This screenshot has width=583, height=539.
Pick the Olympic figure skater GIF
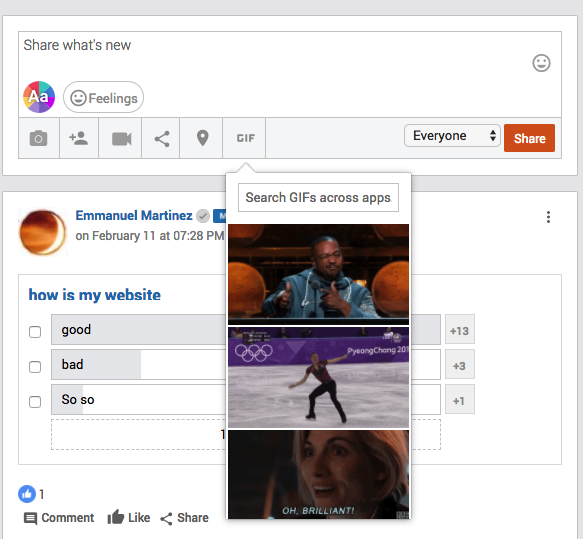pyautogui.click(x=318, y=377)
